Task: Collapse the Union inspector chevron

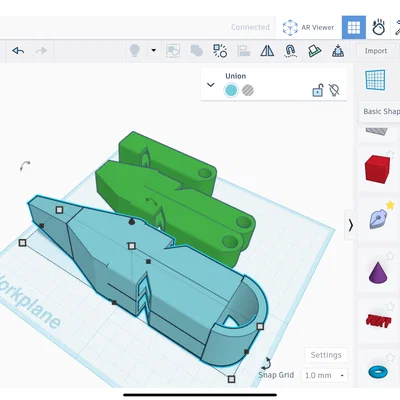Action: pyautogui.click(x=211, y=85)
